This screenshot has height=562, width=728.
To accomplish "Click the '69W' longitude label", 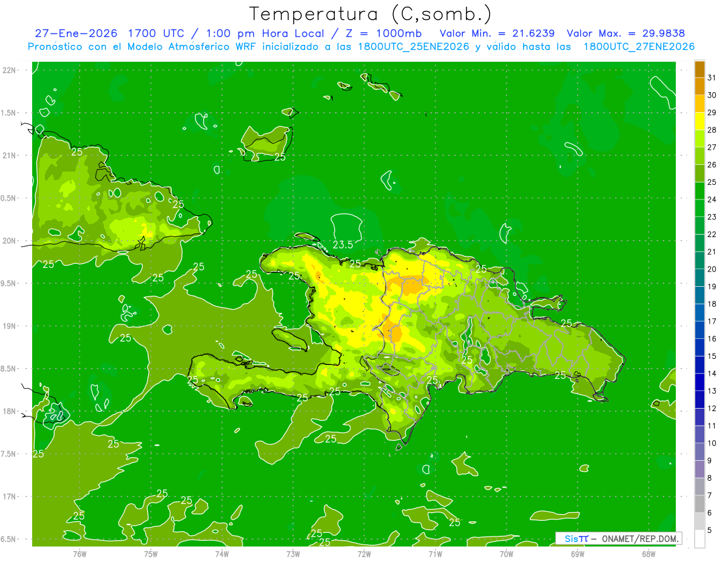I will pos(578,554).
